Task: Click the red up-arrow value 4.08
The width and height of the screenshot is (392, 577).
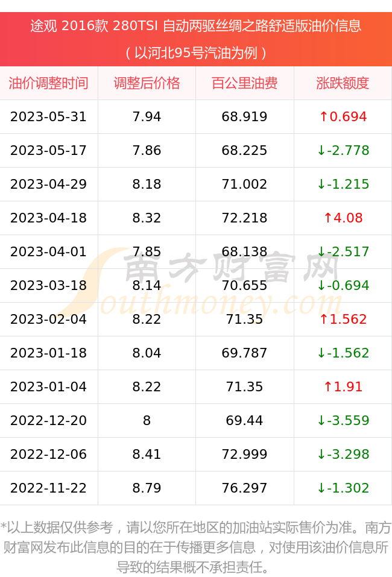Action: point(343,218)
